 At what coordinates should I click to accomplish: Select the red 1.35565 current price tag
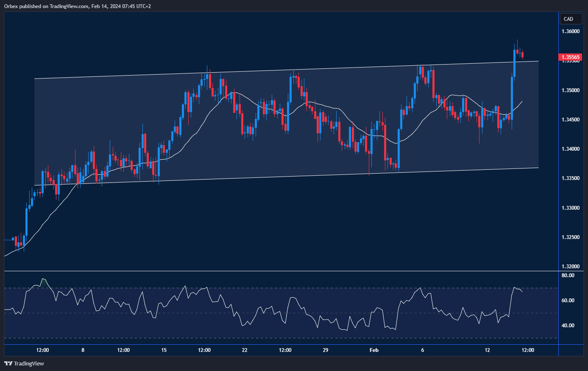569,57
